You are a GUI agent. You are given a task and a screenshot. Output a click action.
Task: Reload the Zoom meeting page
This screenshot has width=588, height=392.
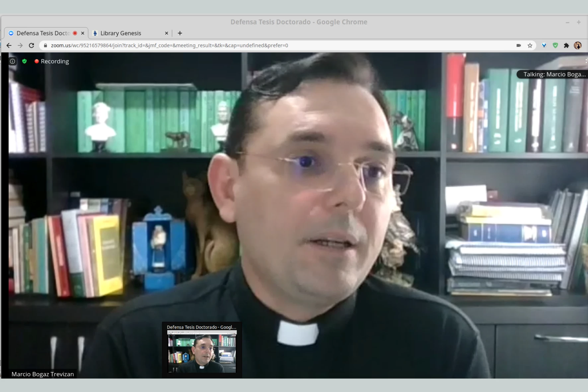[32, 45]
